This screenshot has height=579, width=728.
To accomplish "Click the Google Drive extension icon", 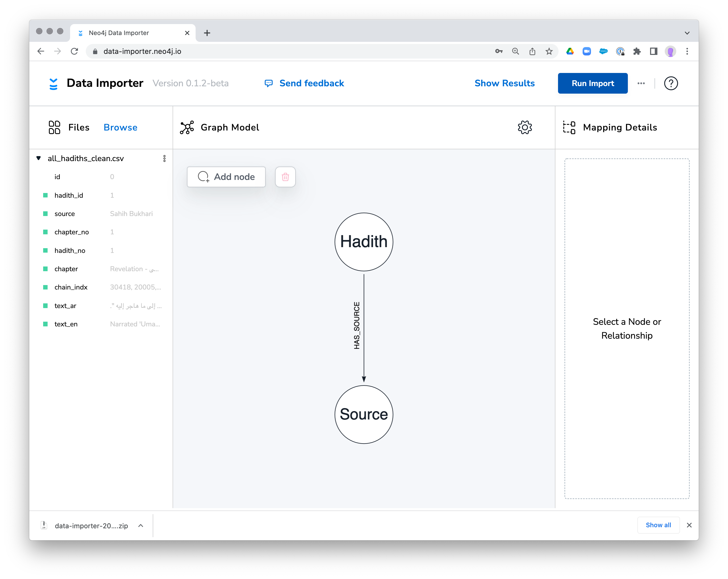I will tap(570, 51).
